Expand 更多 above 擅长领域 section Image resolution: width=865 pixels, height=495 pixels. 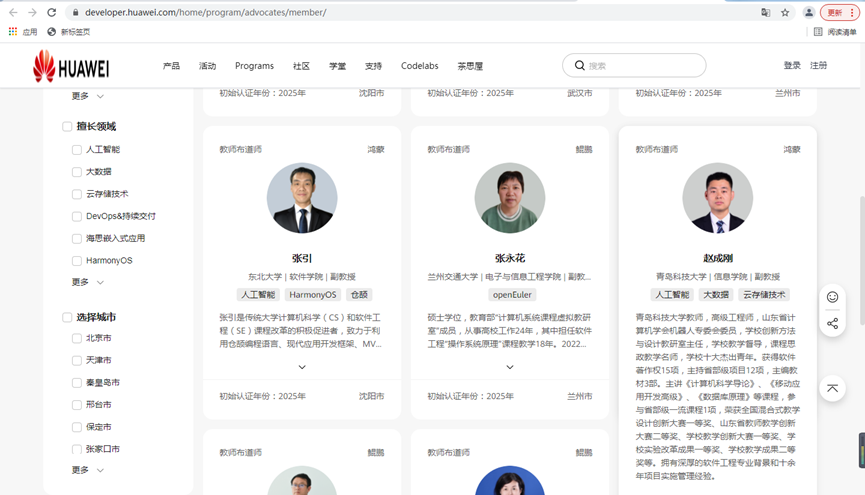(87, 96)
